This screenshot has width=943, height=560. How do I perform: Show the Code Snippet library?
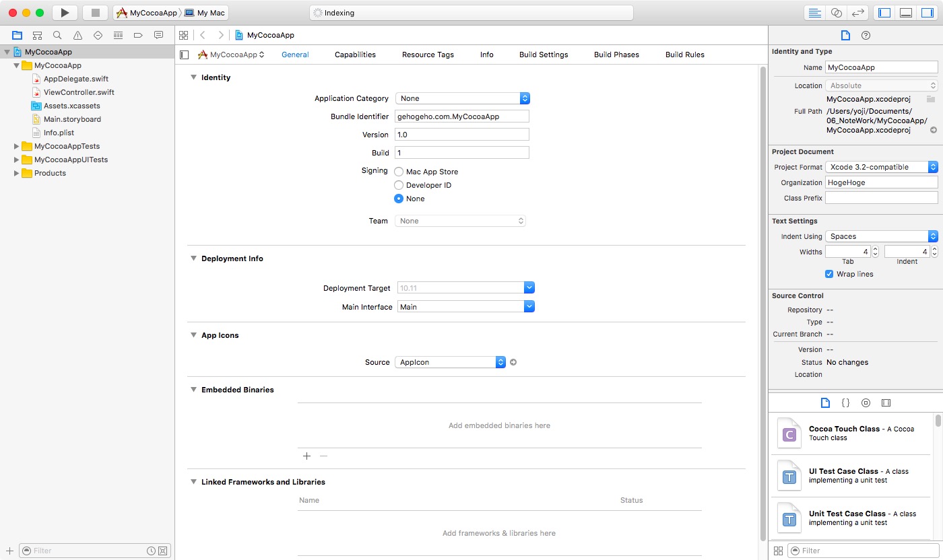tap(845, 403)
